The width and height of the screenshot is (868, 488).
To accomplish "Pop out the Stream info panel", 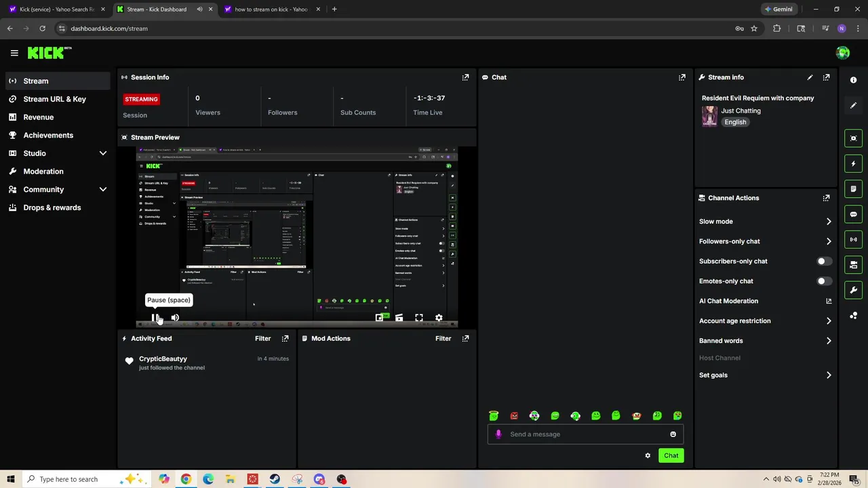I will point(826,77).
